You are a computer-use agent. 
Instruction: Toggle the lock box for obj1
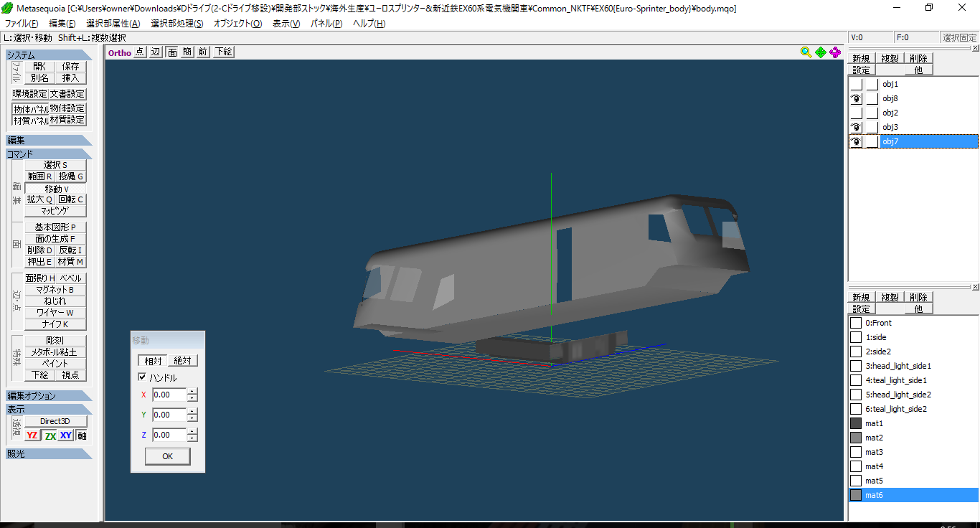coord(872,84)
